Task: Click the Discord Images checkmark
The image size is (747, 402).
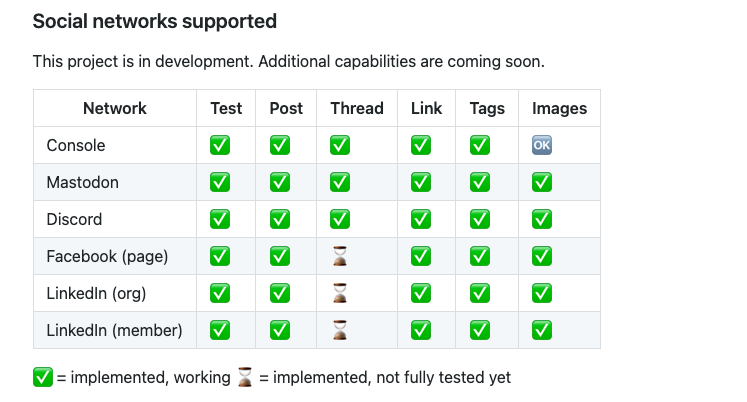Action: [x=542, y=219]
